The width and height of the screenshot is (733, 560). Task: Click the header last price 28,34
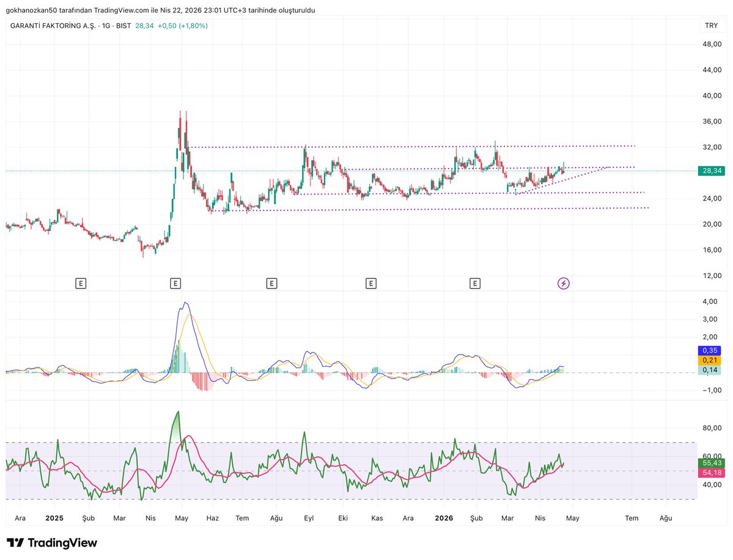pos(144,26)
